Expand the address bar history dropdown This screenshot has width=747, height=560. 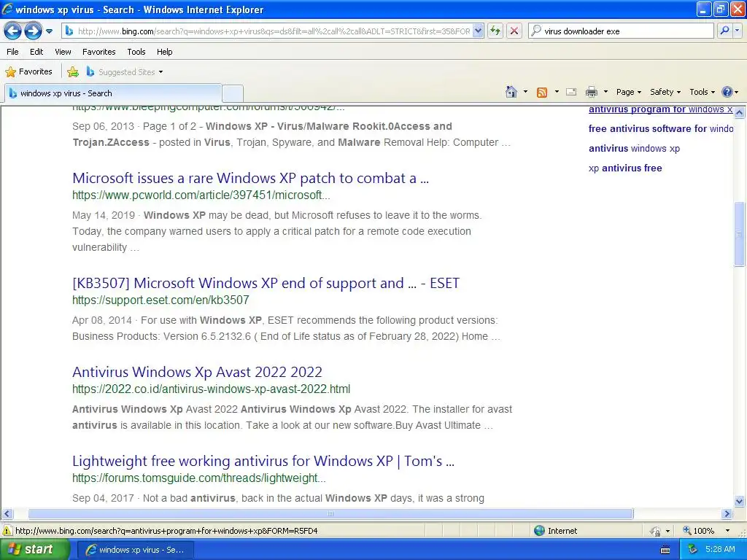point(479,31)
